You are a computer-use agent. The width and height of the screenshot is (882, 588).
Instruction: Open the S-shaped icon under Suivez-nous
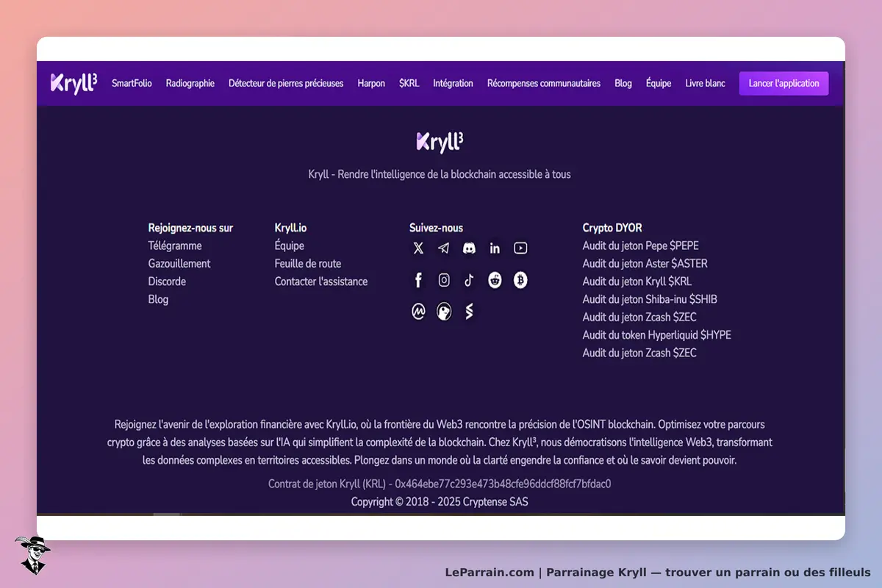pos(469,312)
